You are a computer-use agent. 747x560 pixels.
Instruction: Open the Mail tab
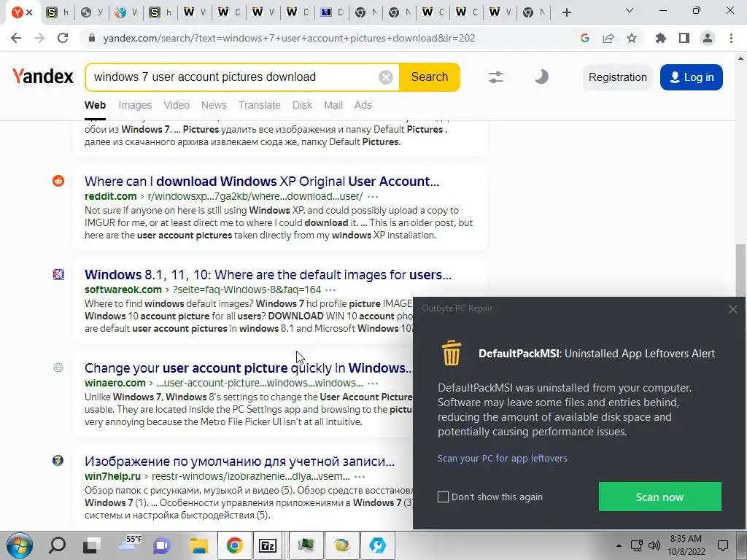(333, 105)
